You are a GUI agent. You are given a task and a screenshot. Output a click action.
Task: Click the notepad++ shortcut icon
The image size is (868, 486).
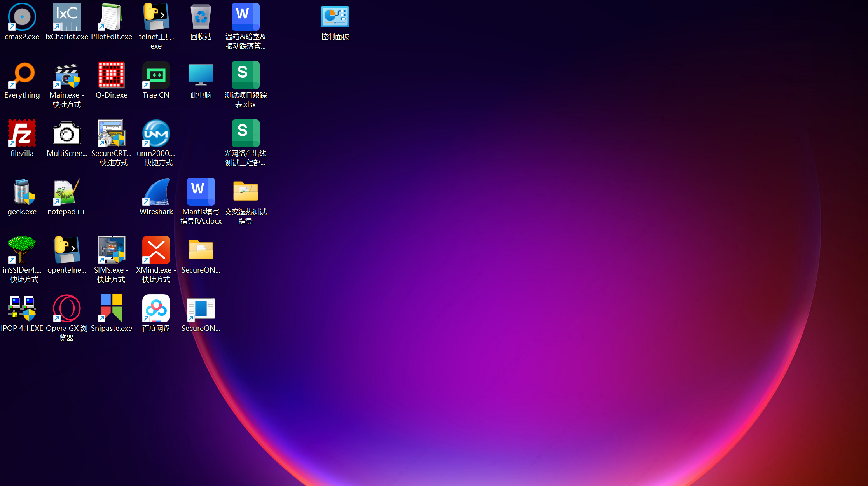pos(66,197)
